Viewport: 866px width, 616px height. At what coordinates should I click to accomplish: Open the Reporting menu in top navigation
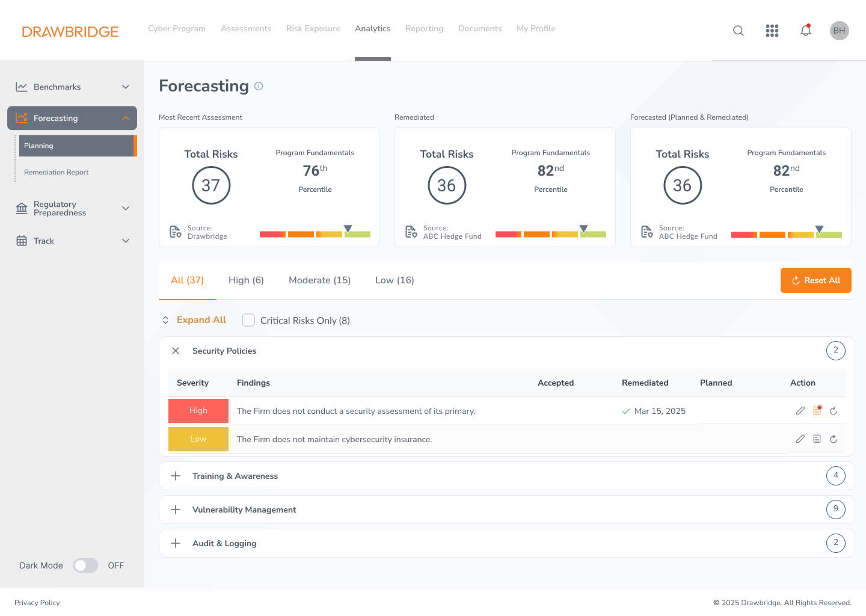click(x=424, y=28)
